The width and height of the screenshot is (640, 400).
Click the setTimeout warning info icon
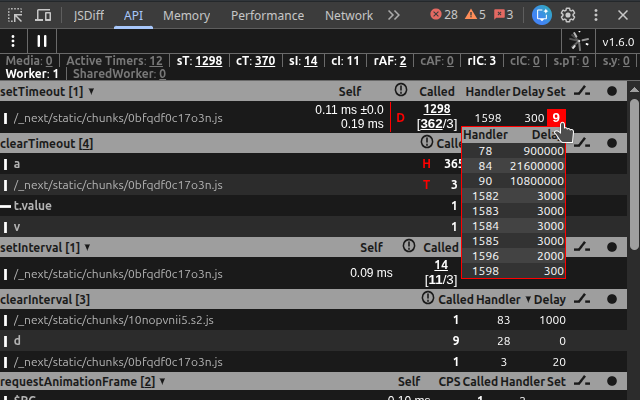tap(401, 90)
